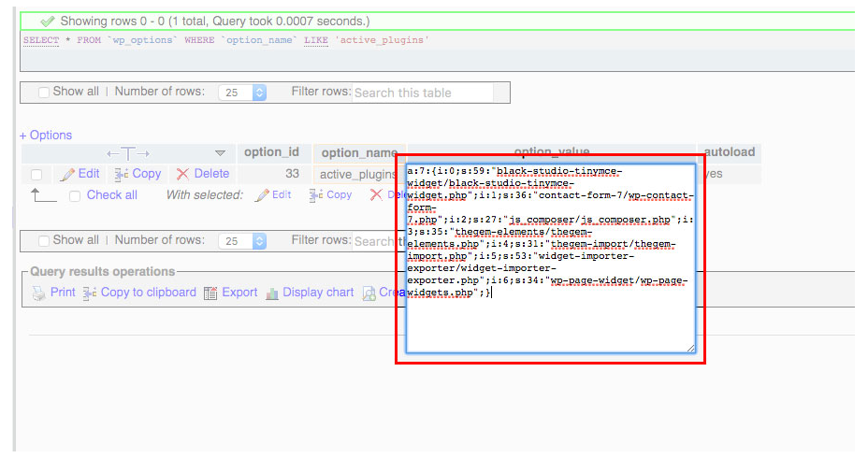Sort by the option_id column header
Screen dimensions: 868x458
(271, 152)
